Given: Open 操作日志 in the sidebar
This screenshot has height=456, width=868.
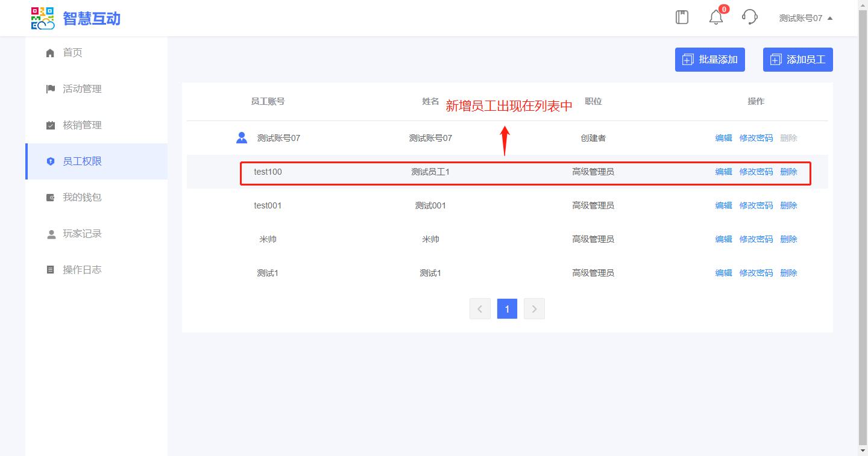Looking at the screenshot, I should coord(82,270).
